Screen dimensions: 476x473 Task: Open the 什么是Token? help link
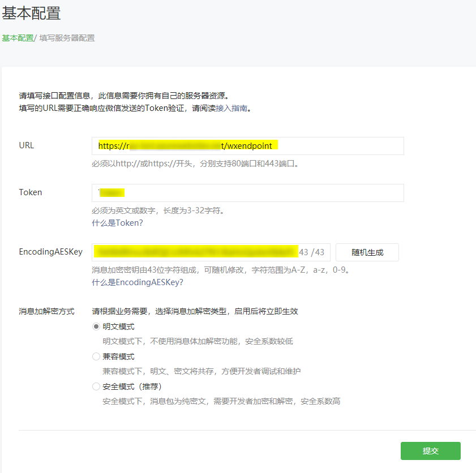tap(117, 223)
